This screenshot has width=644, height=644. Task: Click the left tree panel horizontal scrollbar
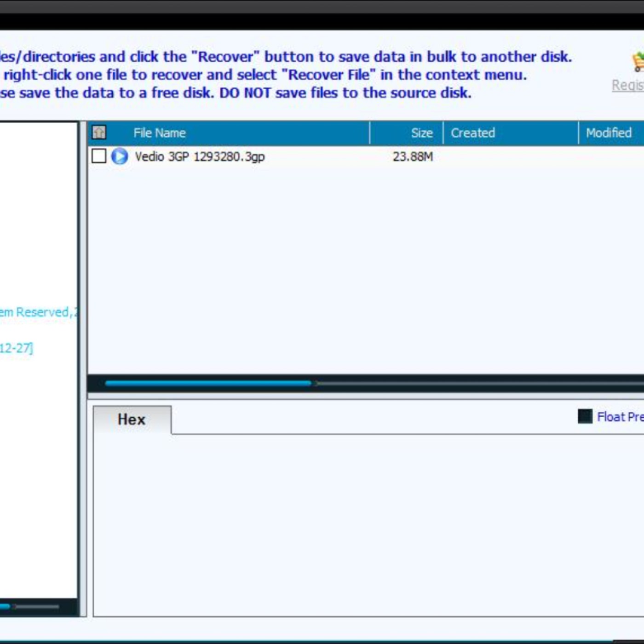pyautogui.click(x=29, y=607)
